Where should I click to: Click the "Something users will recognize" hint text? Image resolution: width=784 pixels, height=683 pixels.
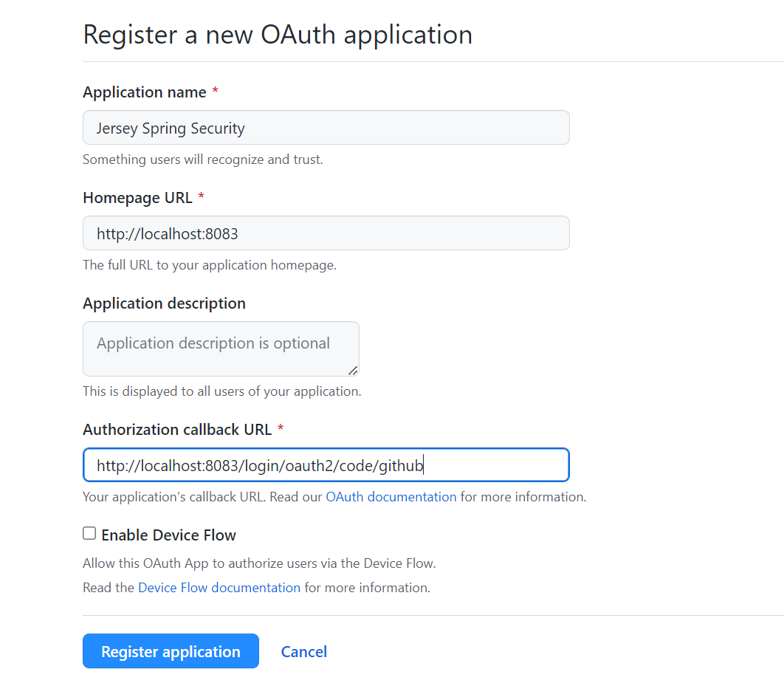pyautogui.click(x=202, y=159)
